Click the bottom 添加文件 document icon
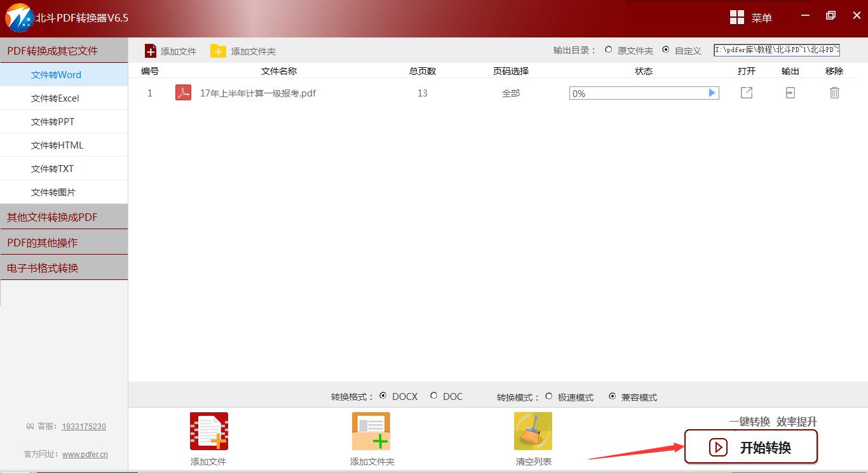The width and height of the screenshot is (868, 473). pos(208,430)
